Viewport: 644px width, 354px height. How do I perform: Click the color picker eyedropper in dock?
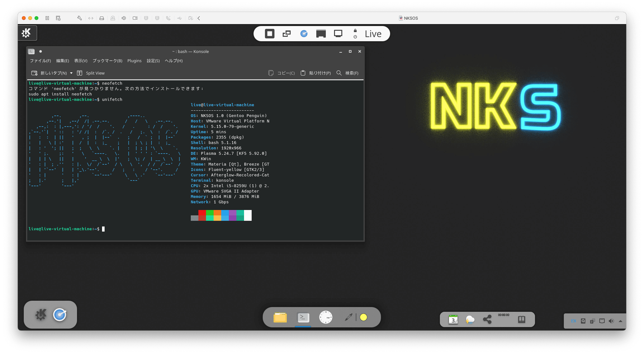click(349, 317)
